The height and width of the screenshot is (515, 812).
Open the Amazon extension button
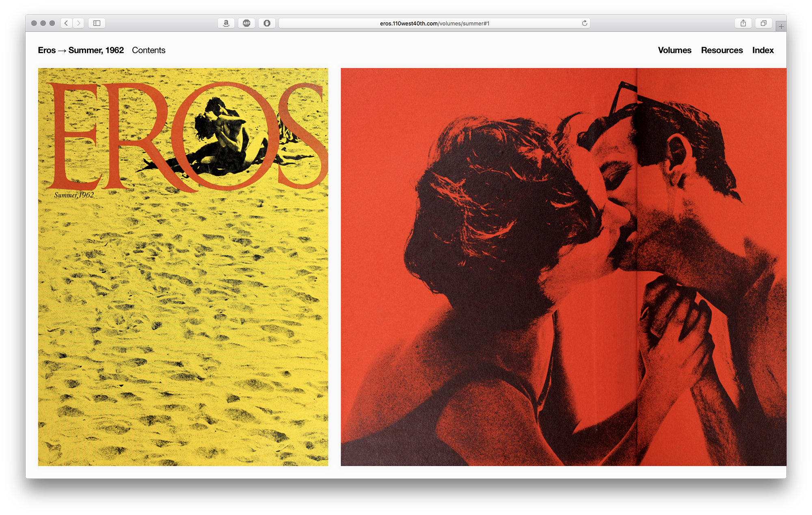pos(226,23)
